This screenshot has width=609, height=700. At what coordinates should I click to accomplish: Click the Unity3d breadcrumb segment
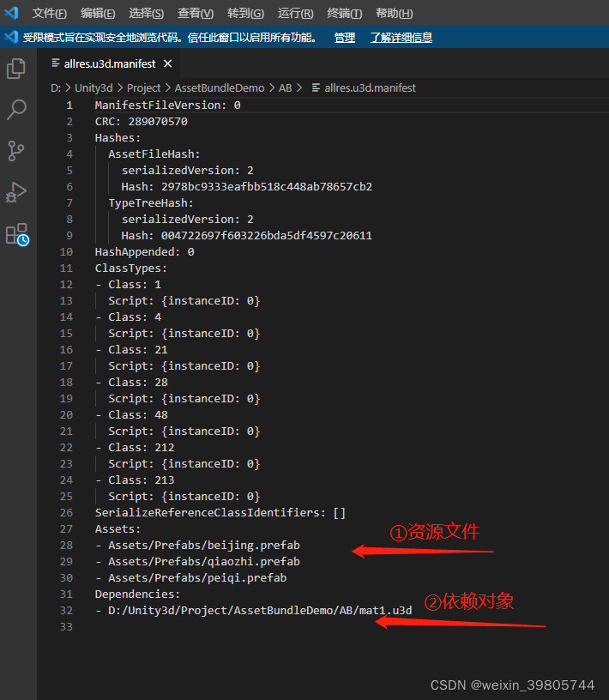pos(93,88)
